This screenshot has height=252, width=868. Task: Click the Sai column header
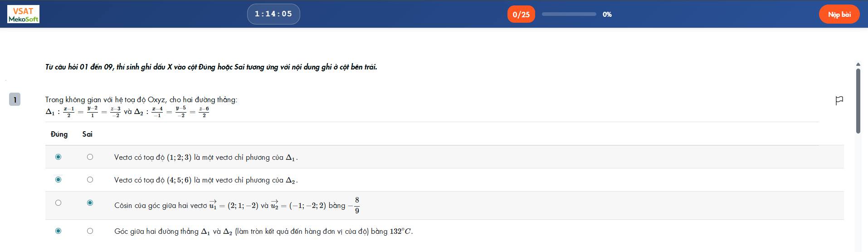87,134
